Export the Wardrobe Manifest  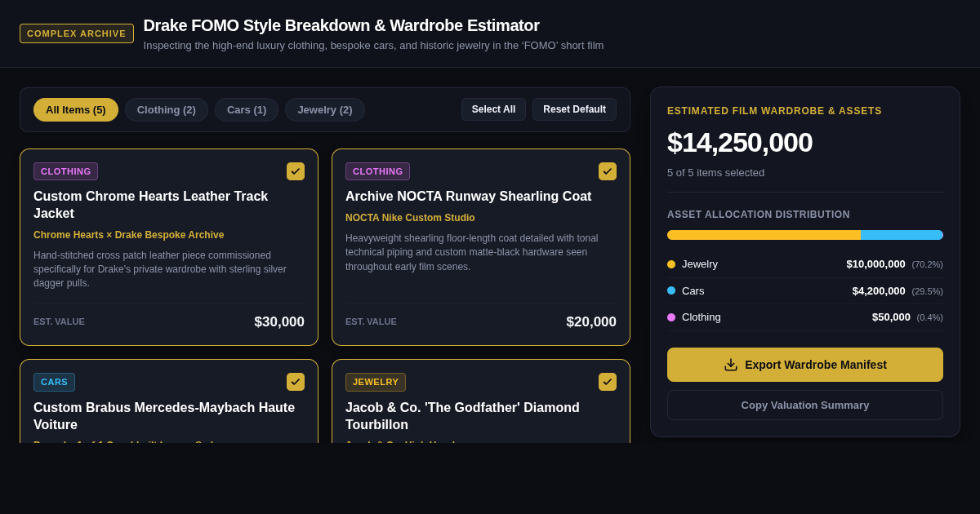tap(805, 365)
